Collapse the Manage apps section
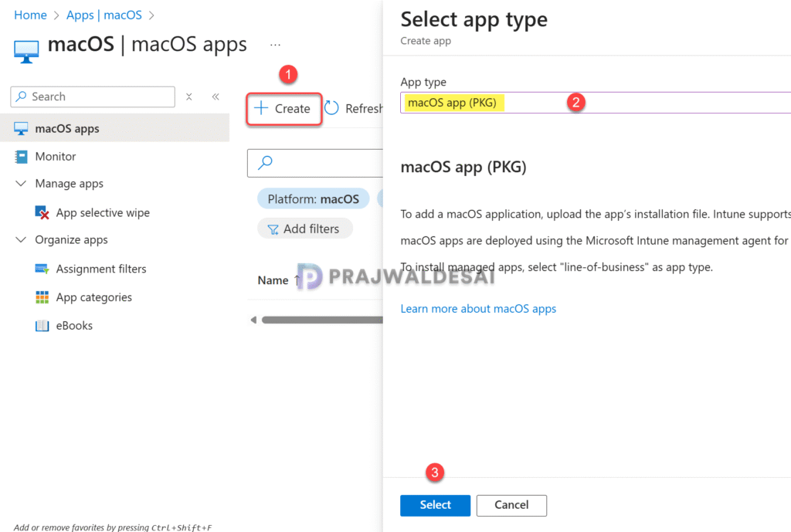The height and width of the screenshot is (532, 791). point(21,183)
